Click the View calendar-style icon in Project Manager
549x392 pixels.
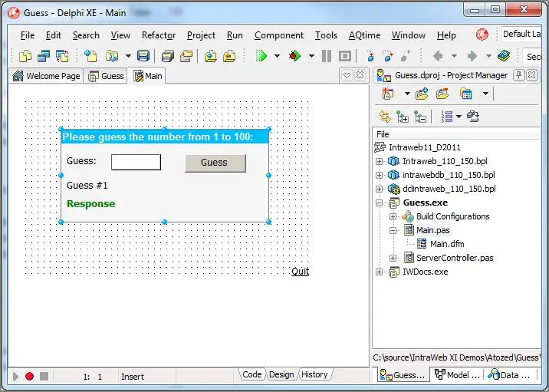[x=466, y=94]
